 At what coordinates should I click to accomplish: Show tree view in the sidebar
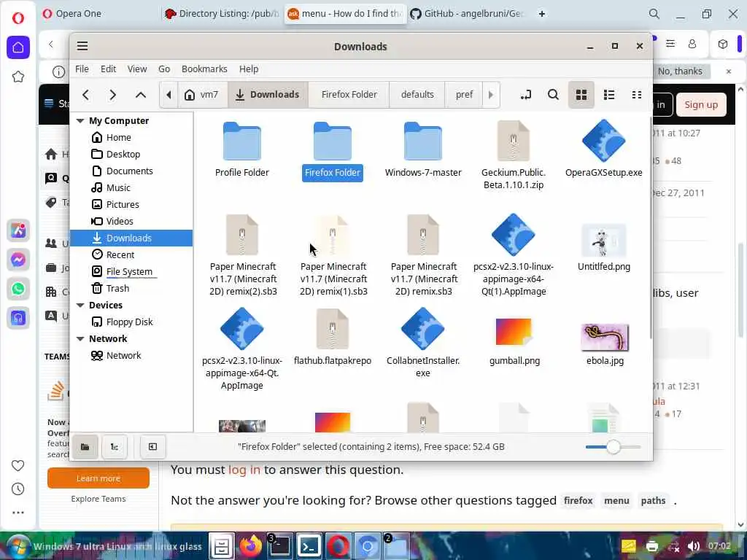pyautogui.click(x=115, y=447)
